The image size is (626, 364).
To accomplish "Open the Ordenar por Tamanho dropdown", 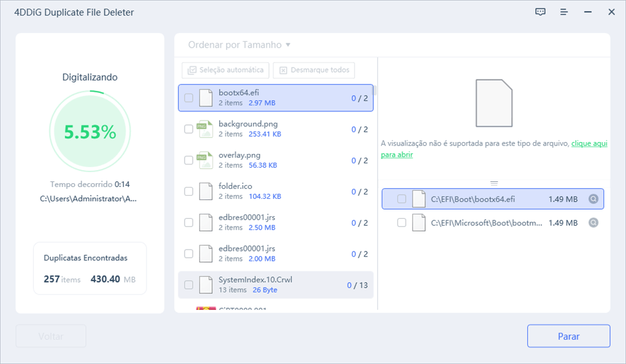I will coord(239,44).
